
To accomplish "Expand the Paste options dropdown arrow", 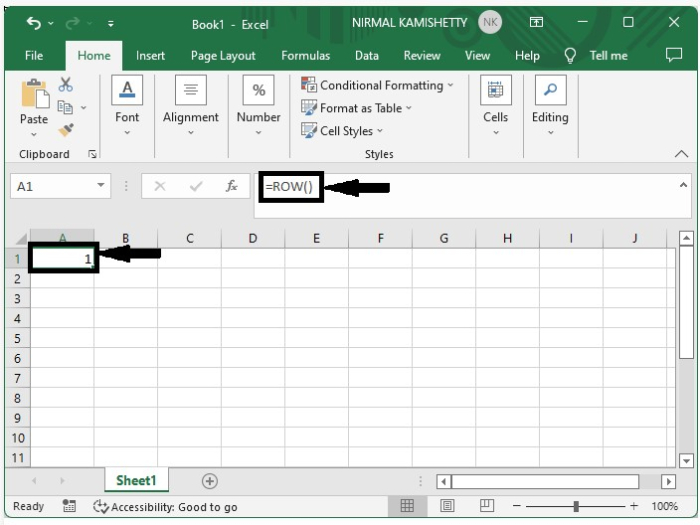I will tap(34, 133).
